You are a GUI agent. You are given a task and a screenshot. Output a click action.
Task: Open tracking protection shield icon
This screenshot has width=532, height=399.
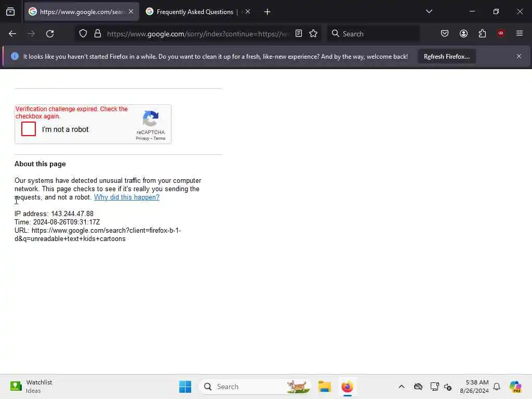[x=83, y=34]
